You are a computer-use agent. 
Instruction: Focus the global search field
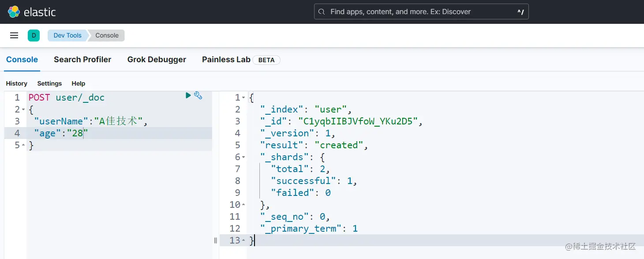pyautogui.click(x=421, y=12)
